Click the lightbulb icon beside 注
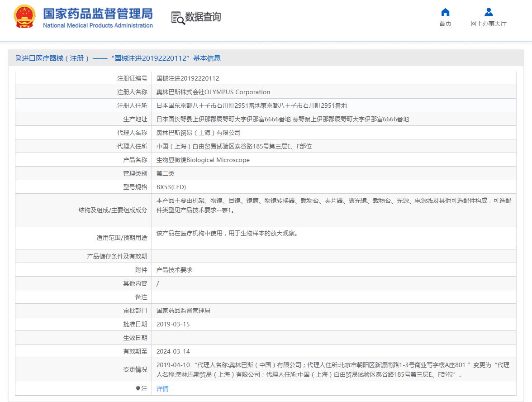This screenshot has height=402, width=532. coord(138,388)
